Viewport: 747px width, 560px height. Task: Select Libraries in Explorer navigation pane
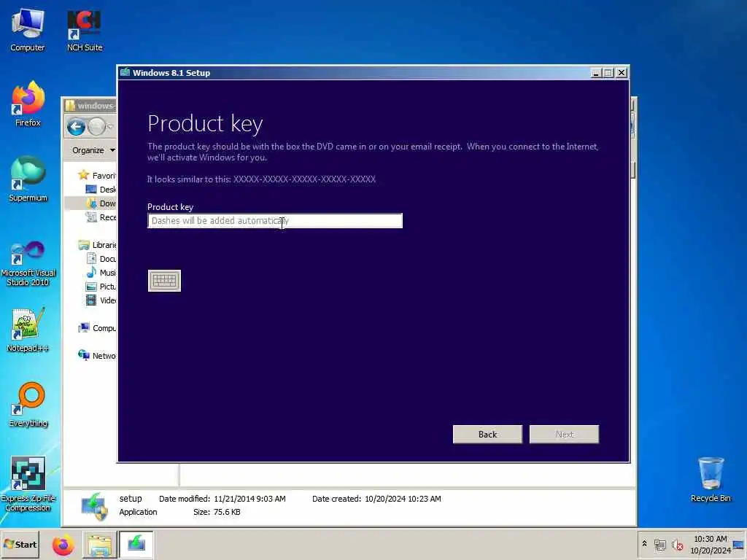[97, 245]
